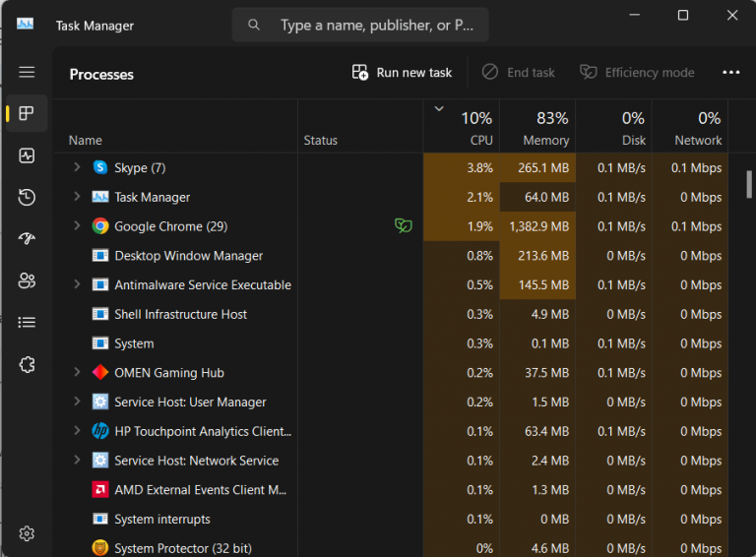Open the Details page icon
Viewport: 756px width, 557px height.
tap(27, 323)
